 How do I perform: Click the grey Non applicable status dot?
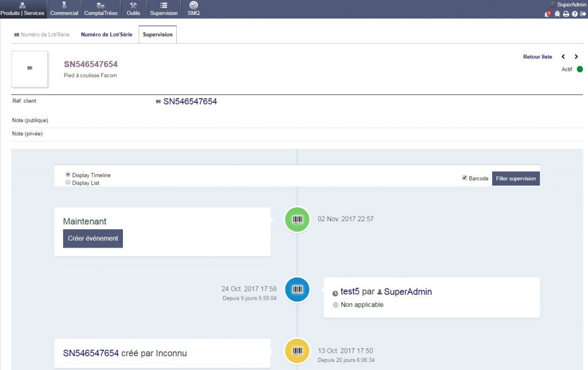[335, 305]
